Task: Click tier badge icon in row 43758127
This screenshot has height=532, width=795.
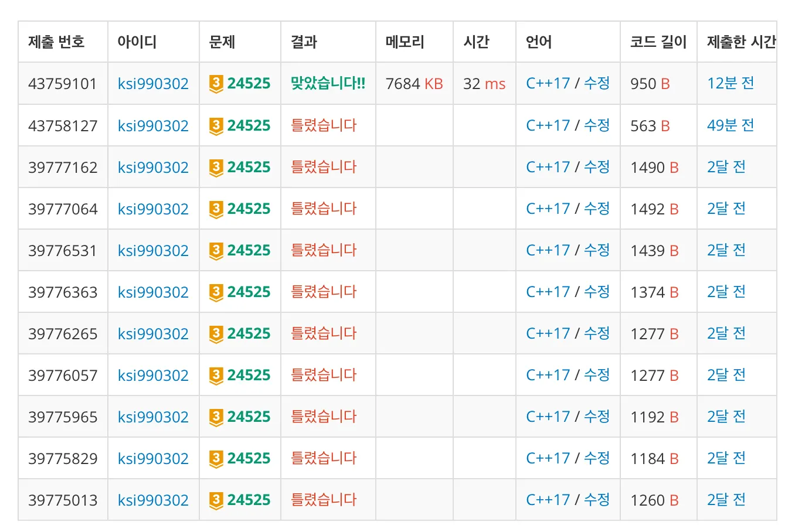Action: click(x=216, y=126)
